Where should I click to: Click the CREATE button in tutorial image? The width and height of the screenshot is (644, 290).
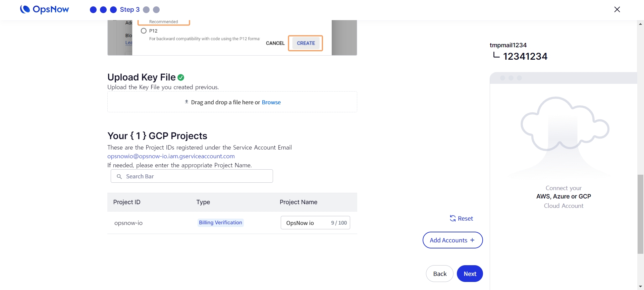click(306, 43)
